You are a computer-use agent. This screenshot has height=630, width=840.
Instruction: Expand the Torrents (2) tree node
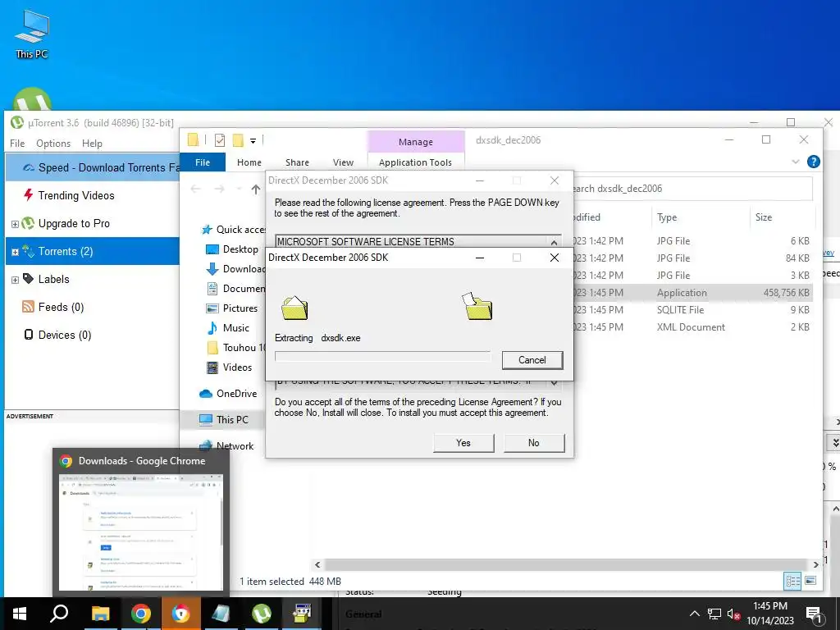pyautogui.click(x=15, y=252)
